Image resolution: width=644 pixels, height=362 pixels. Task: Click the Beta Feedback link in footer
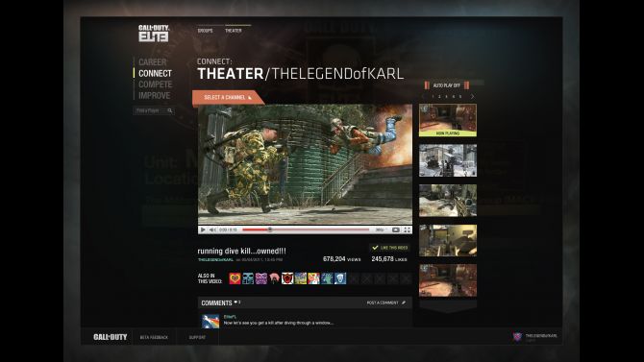[x=154, y=337]
